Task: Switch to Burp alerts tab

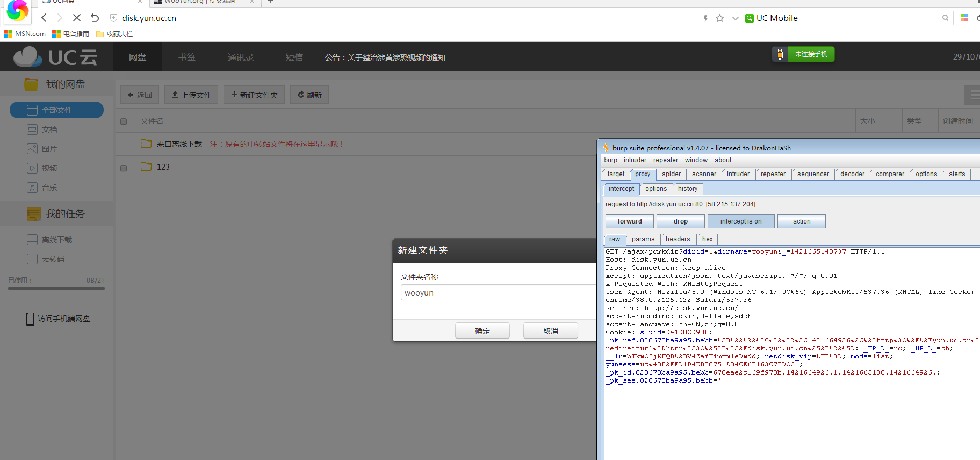Action: 957,174
